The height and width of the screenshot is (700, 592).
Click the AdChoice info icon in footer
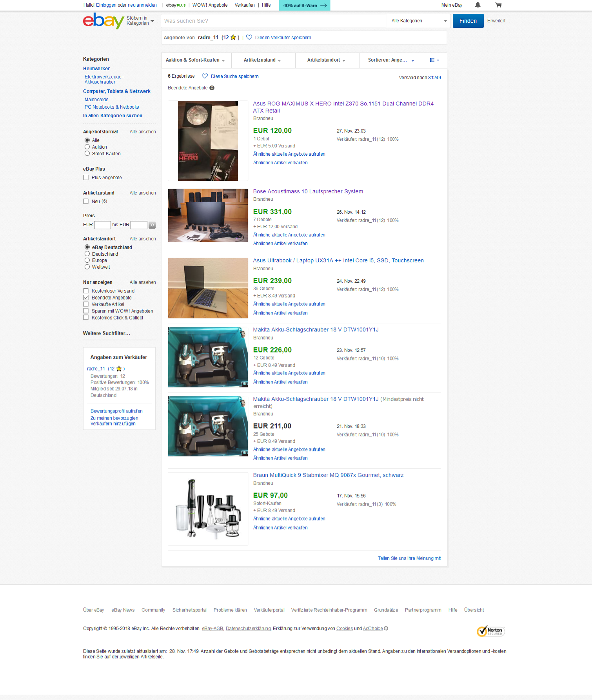[x=386, y=628]
